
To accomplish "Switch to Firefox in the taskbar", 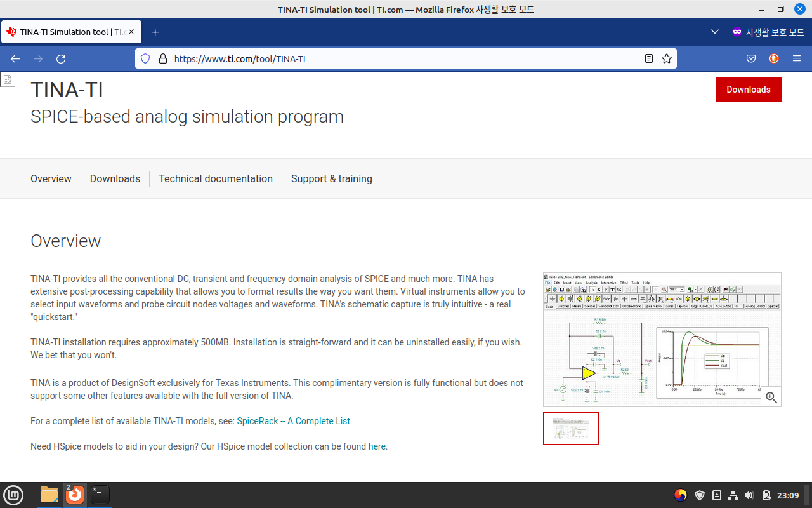I will pyautogui.click(x=75, y=495).
